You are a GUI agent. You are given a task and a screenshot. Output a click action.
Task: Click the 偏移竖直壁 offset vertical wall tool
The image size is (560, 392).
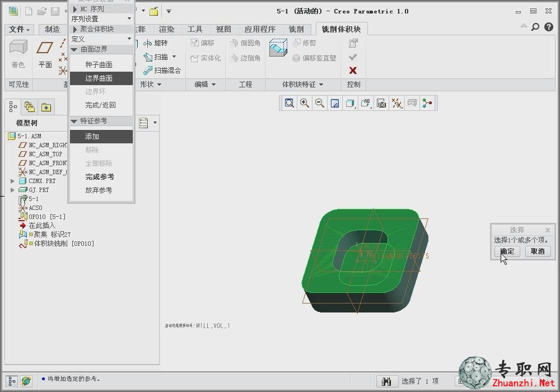pos(314,58)
